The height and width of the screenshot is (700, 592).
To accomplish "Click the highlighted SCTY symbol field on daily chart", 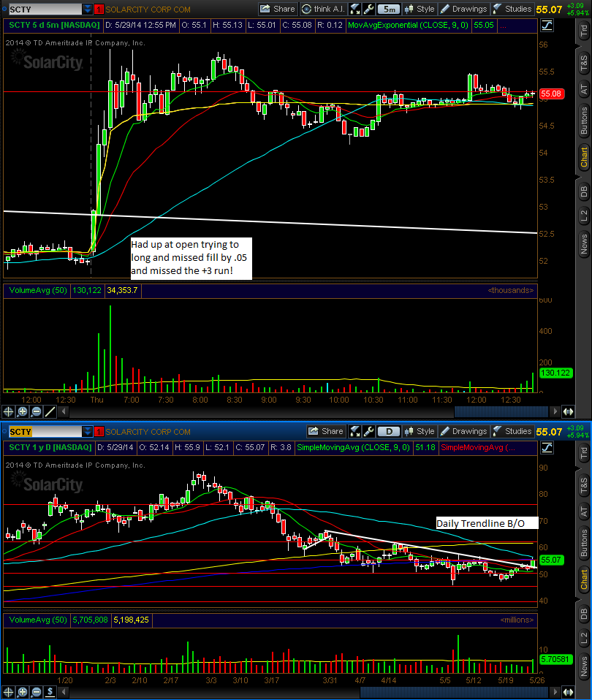I will [45, 432].
